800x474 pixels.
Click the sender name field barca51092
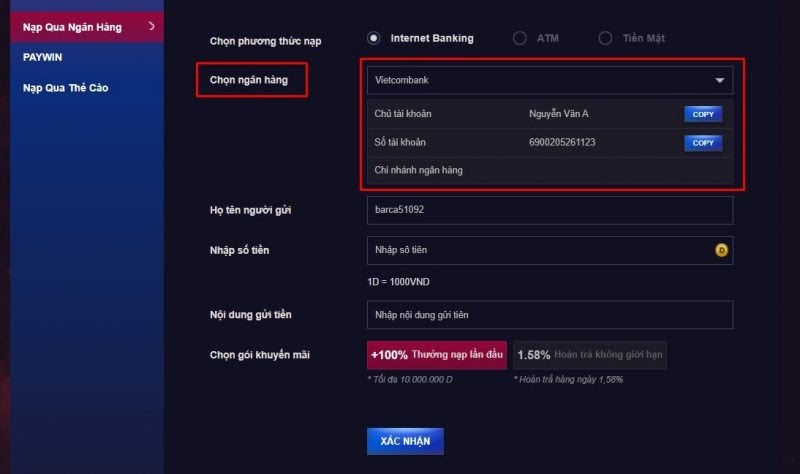pyautogui.click(x=550, y=210)
